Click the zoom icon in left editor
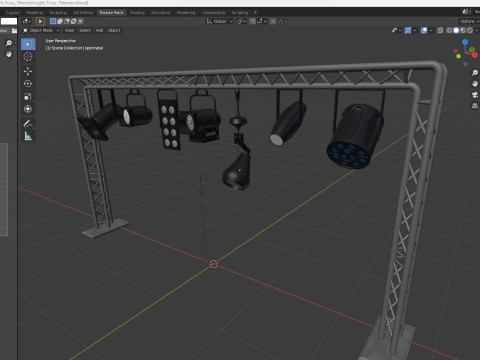Image resolution: width=480 pixels, height=360 pixels. (x=9, y=43)
